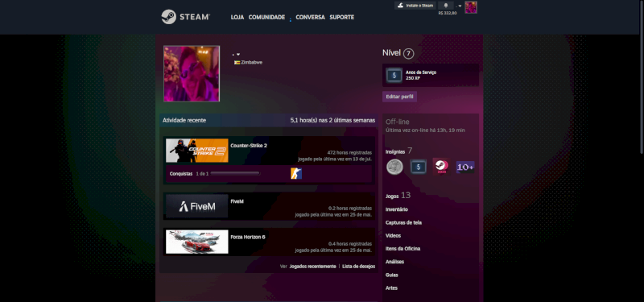Open the Steam 2023 badge
Viewport: 644px width, 302px height.
tap(441, 167)
